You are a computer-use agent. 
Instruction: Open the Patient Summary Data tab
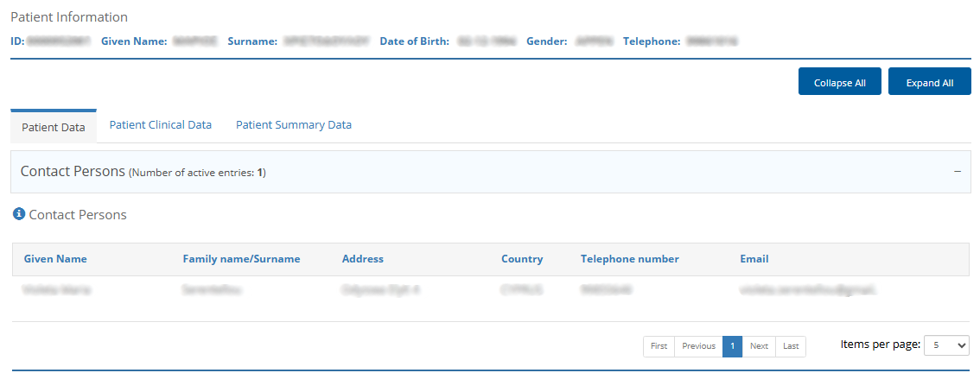pyautogui.click(x=294, y=125)
